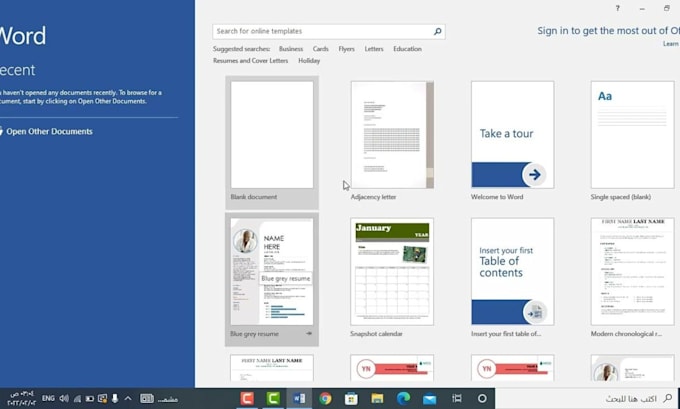Minimize the Word window
Screen dimensions: 680x409
tap(642, 9)
